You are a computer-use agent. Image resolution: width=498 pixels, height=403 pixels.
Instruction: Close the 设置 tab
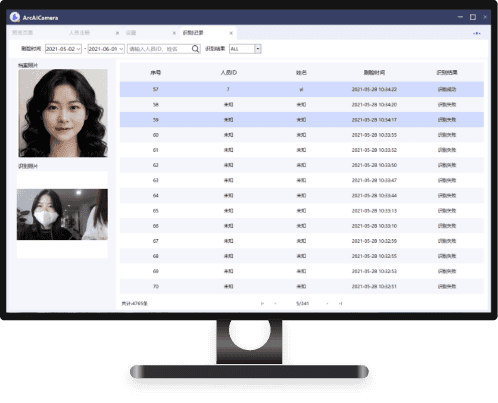(x=174, y=33)
